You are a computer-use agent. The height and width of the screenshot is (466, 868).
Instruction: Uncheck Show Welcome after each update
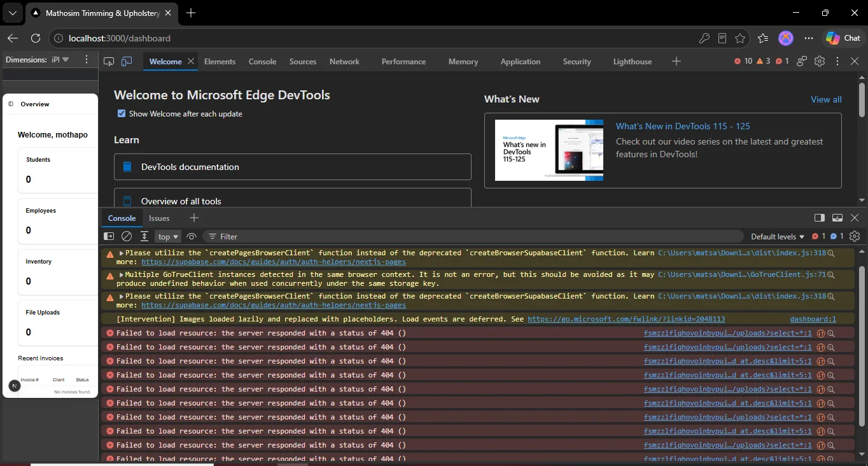tap(122, 113)
